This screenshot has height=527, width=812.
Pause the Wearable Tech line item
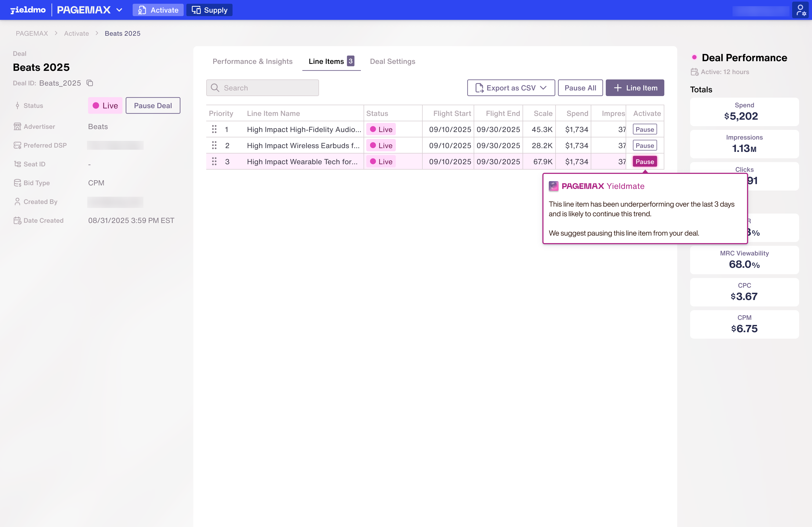pos(644,162)
